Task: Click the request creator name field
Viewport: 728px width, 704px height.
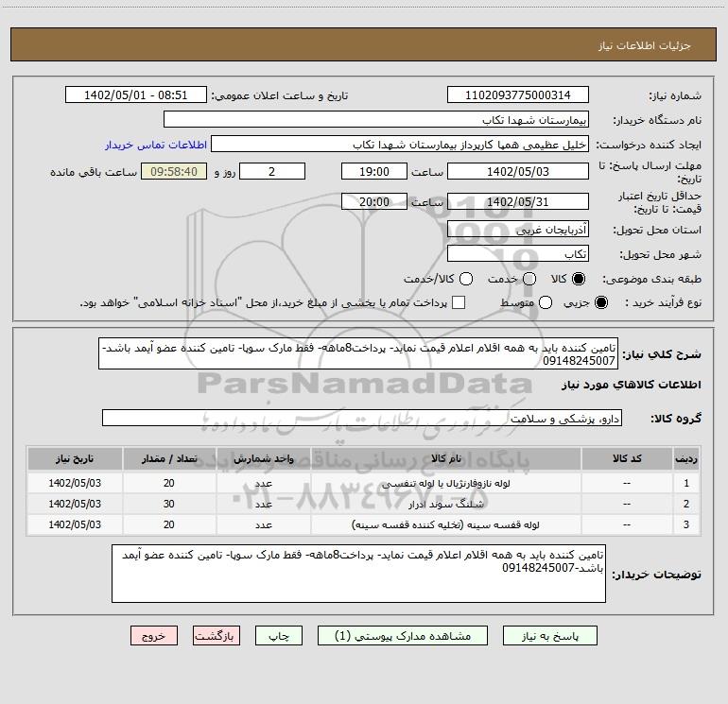Action: [400, 145]
